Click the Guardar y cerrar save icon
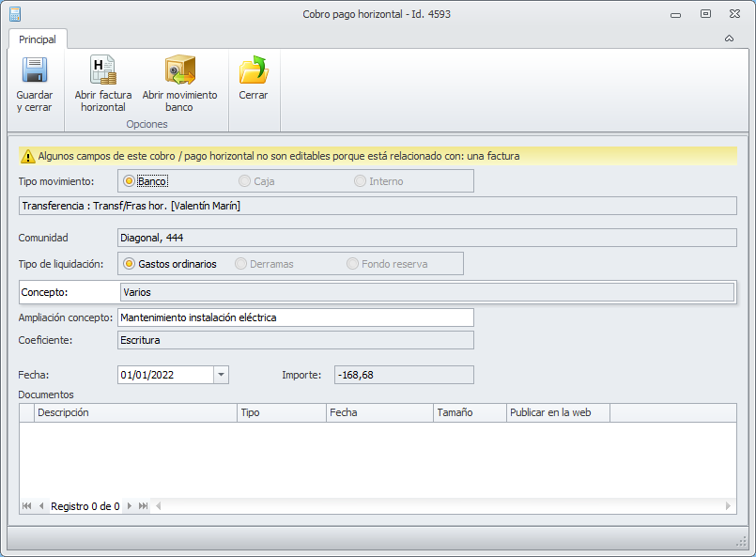This screenshot has height=557, width=756. click(34, 71)
